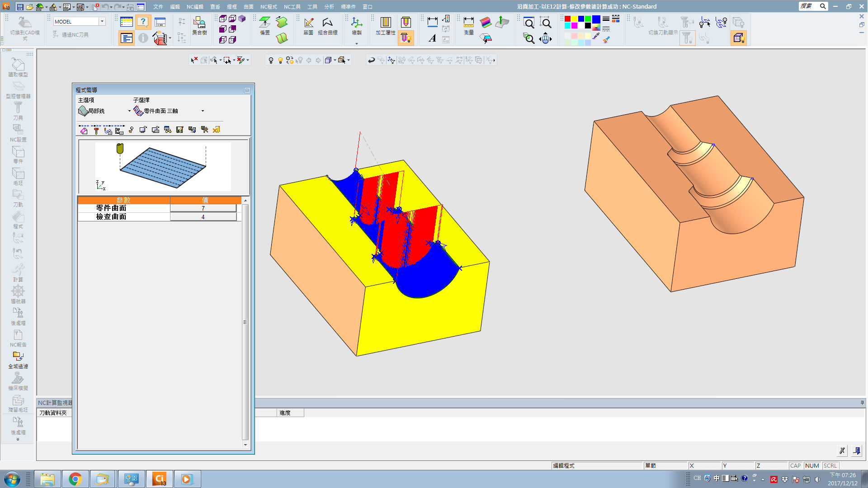Toggle tool display lightbulb below 加工屬性
Image resolution: width=868 pixels, height=488 pixels.
pyautogui.click(x=406, y=38)
